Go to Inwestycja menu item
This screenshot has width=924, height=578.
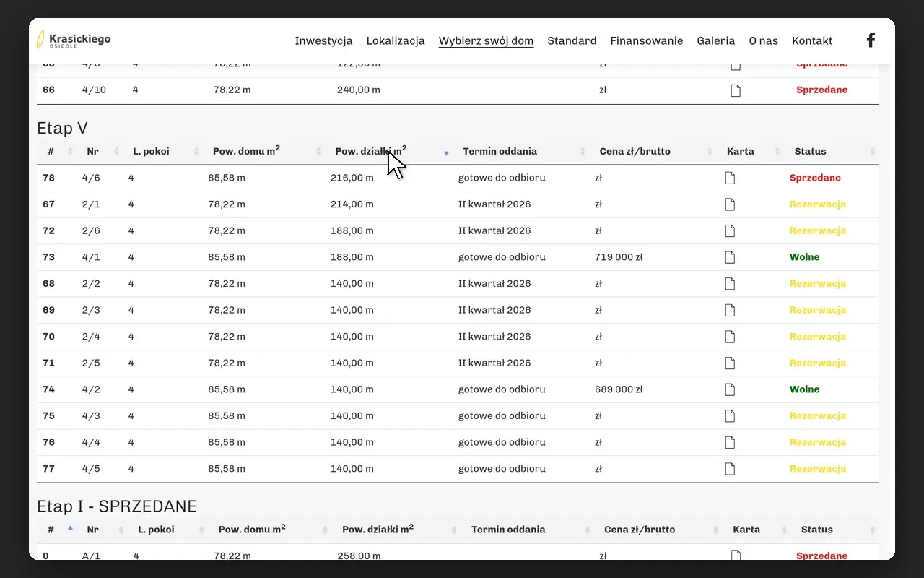click(x=323, y=40)
